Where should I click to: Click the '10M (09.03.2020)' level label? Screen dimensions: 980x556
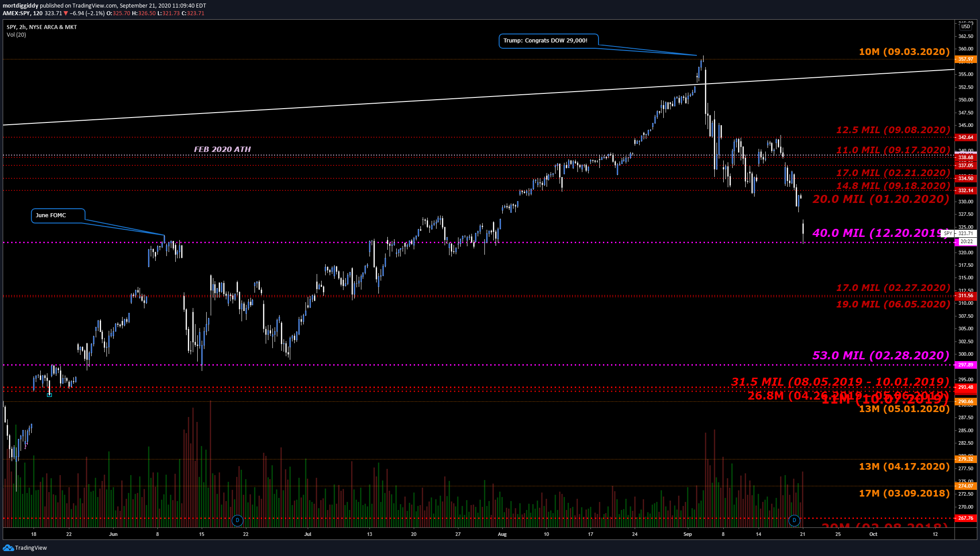coord(904,52)
